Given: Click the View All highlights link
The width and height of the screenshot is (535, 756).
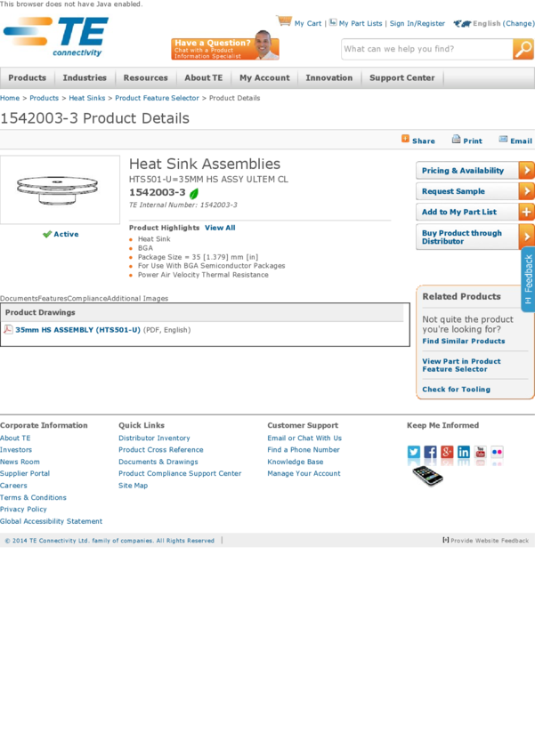Looking at the screenshot, I should click(220, 228).
